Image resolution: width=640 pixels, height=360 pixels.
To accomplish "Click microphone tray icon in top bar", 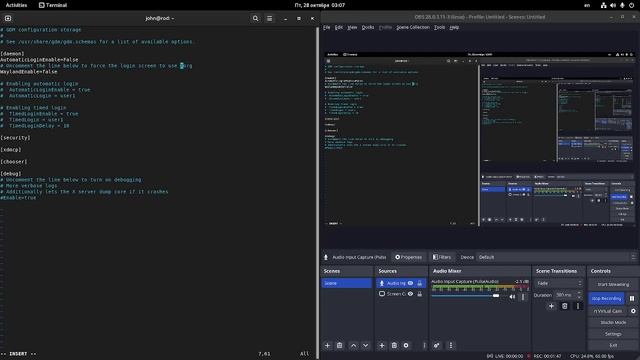I will 622,5.
